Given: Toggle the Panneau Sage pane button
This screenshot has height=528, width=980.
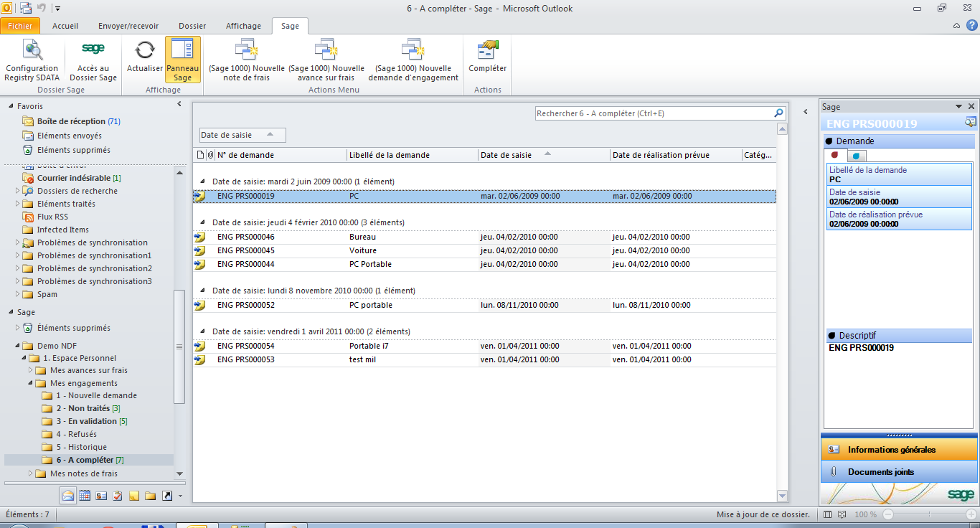Looking at the screenshot, I should [x=183, y=60].
